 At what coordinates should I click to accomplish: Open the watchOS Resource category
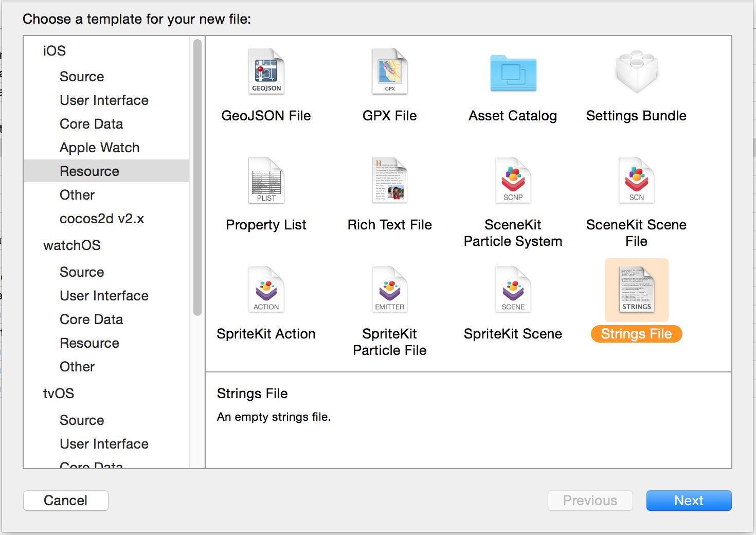89,343
